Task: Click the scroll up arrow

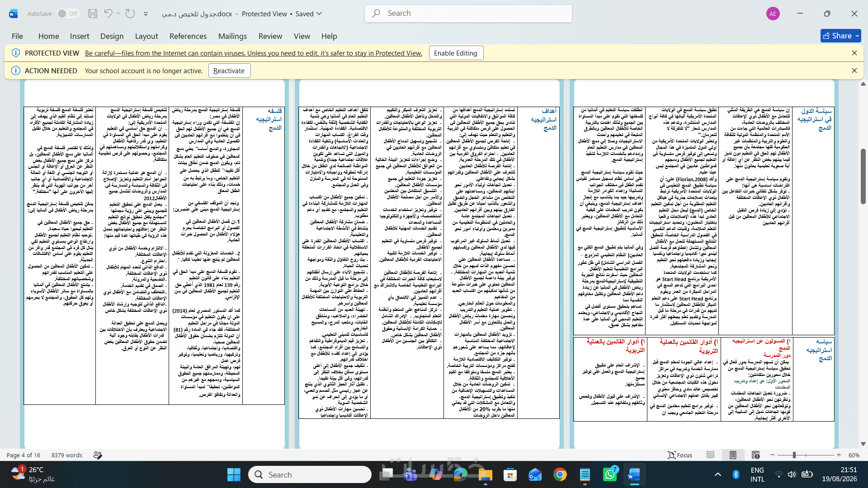Action: click(x=863, y=84)
